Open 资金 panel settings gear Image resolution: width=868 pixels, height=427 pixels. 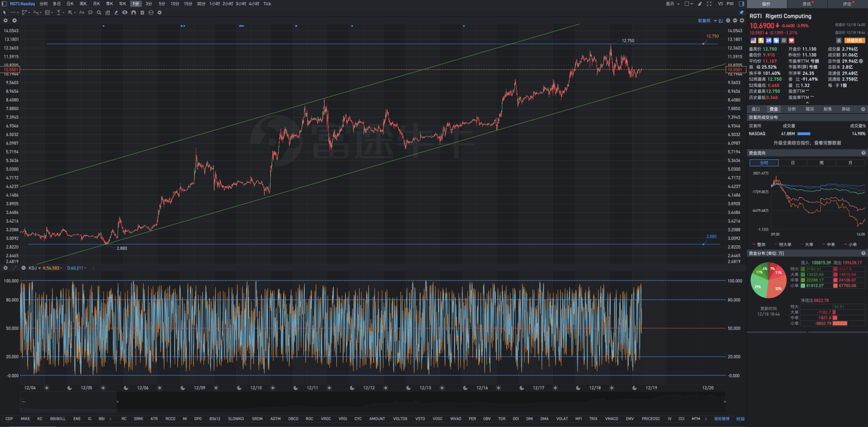coord(863,109)
